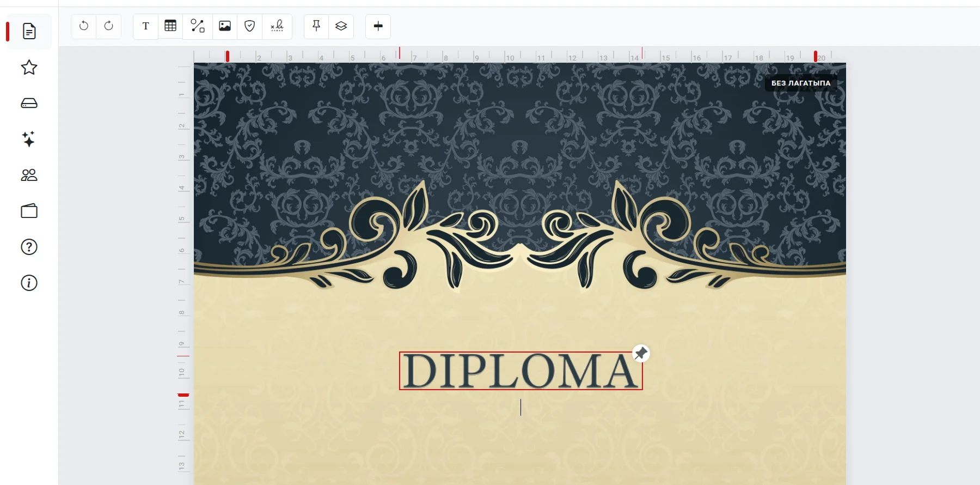Add a signature with the signature icon

[277, 26]
